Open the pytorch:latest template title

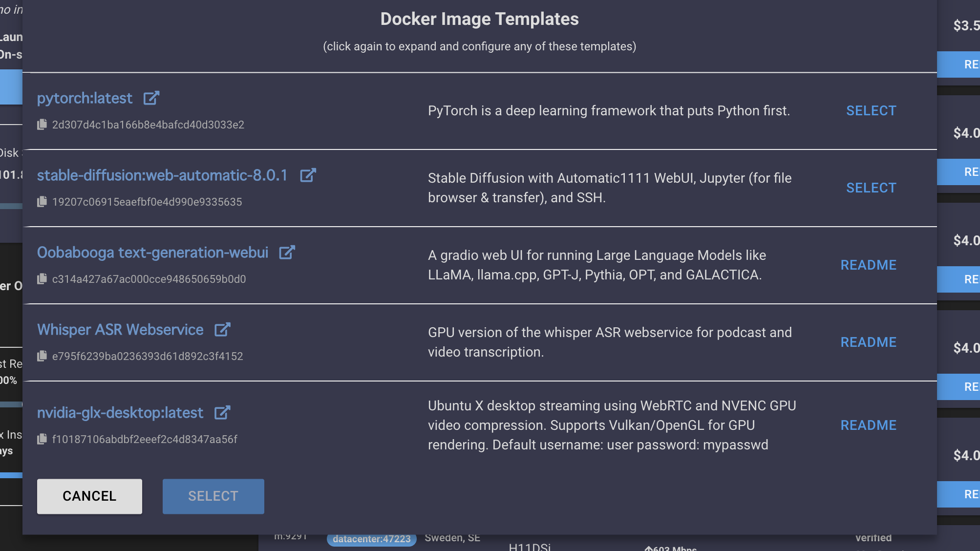click(85, 98)
